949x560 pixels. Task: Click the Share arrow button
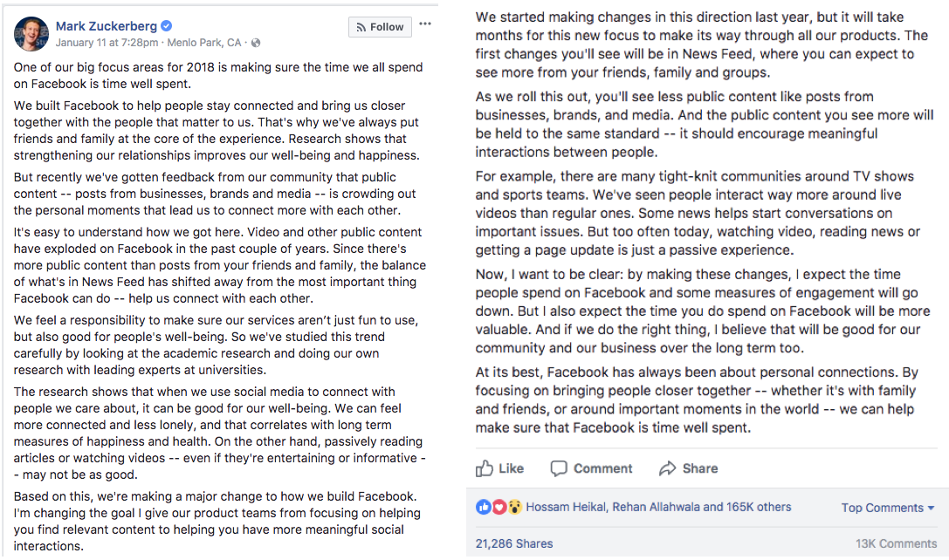click(688, 468)
